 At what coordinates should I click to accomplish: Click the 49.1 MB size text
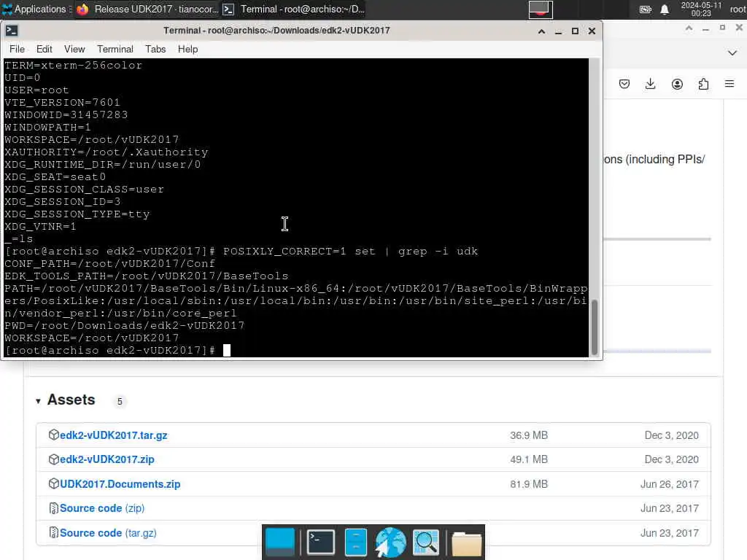click(529, 459)
